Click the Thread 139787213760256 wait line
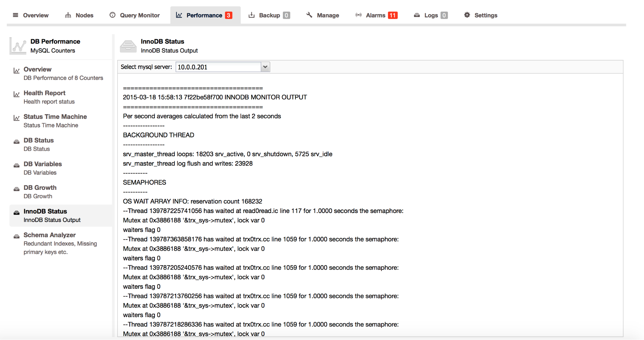This screenshot has height=340, width=644. (261, 296)
